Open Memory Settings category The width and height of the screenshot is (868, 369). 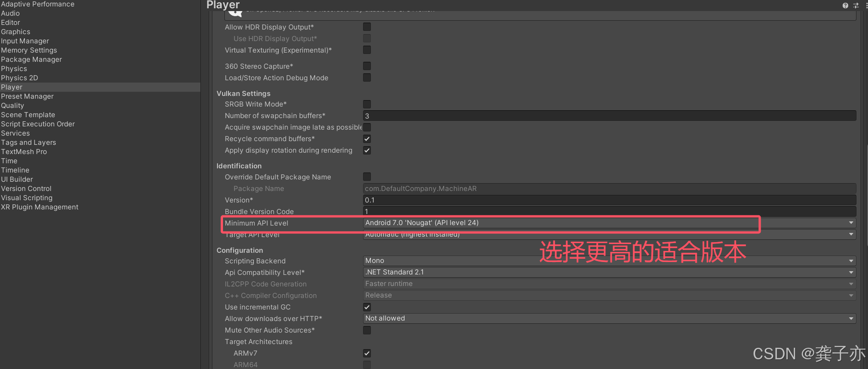(29, 50)
